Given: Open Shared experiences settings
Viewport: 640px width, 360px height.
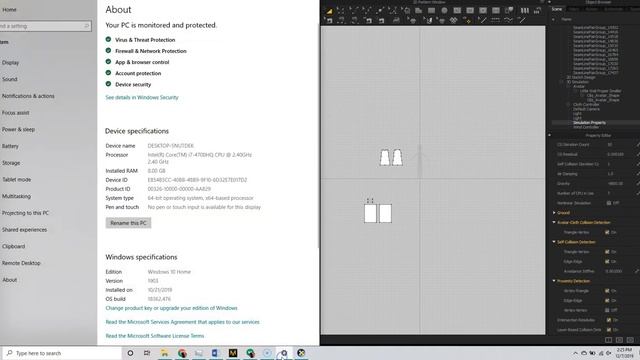Looking at the screenshot, I should point(24,230).
